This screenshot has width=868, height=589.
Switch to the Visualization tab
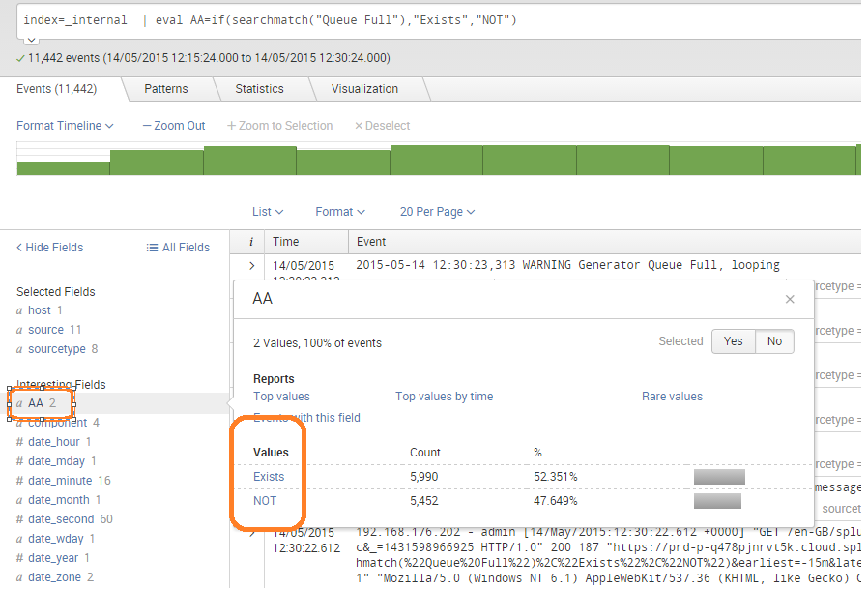pos(366,88)
